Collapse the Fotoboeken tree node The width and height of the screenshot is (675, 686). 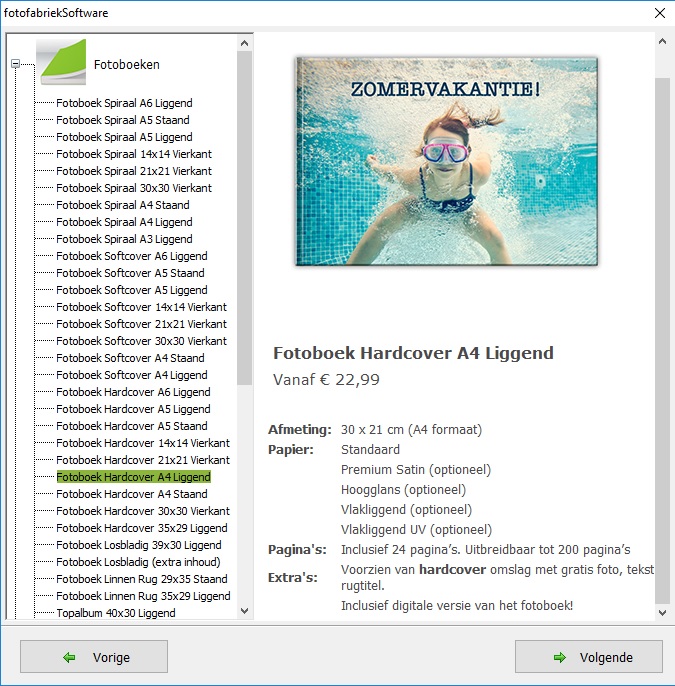tap(15, 64)
